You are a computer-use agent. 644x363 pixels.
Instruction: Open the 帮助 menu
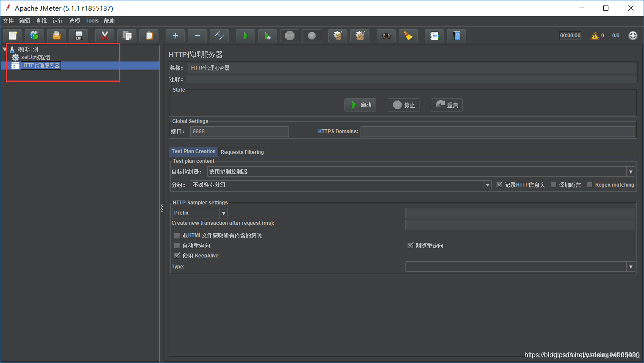(109, 21)
